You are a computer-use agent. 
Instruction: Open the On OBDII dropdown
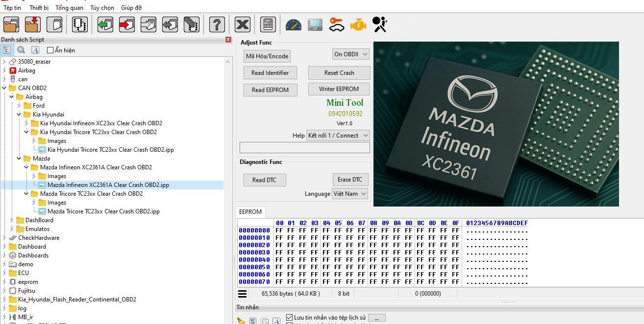pos(350,54)
